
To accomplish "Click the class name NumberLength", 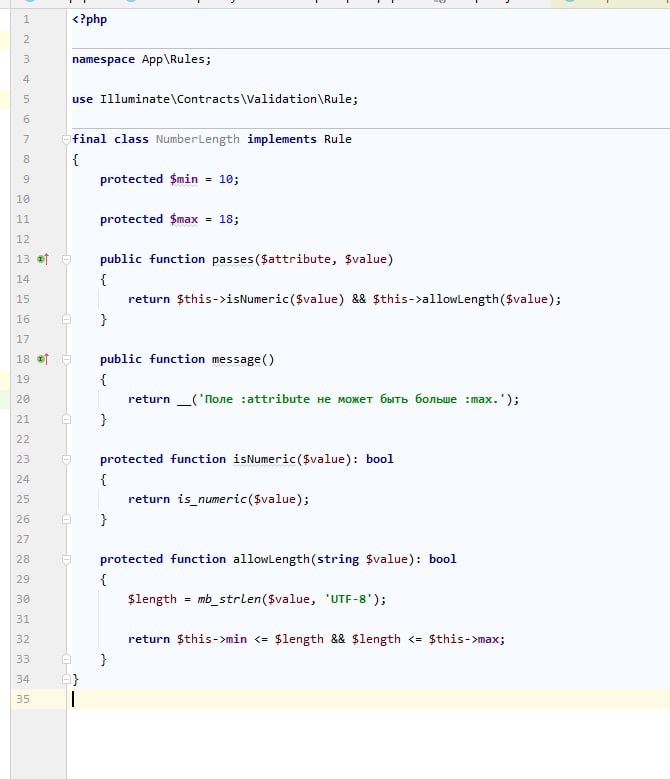I will coord(198,139).
